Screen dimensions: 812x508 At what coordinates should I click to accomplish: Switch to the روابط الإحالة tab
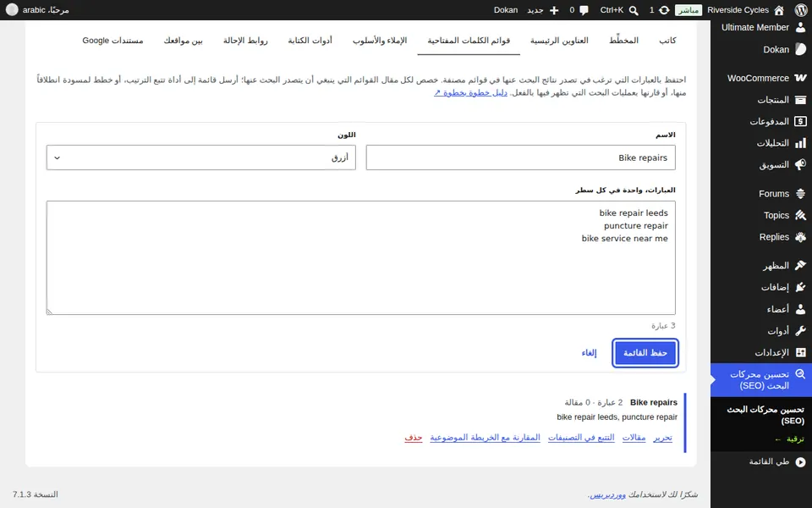(245, 41)
